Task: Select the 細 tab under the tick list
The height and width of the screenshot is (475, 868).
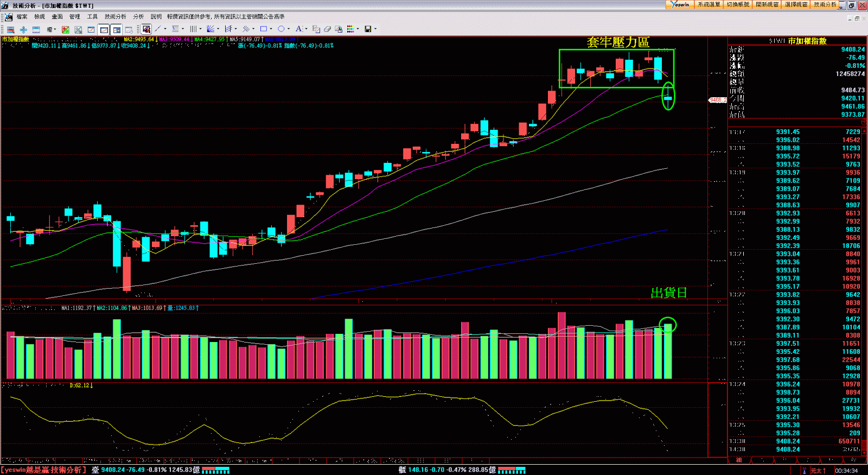Action: coord(739,460)
